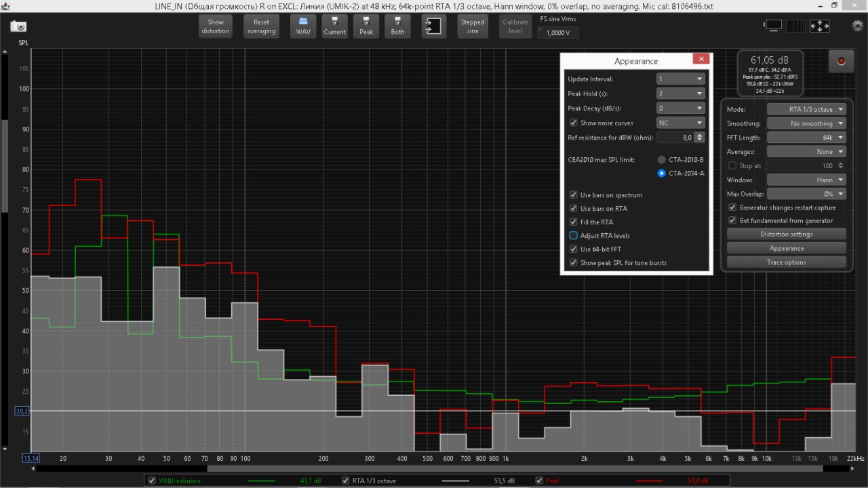Open the Max Overlap dropdown

[x=806, y=194]
